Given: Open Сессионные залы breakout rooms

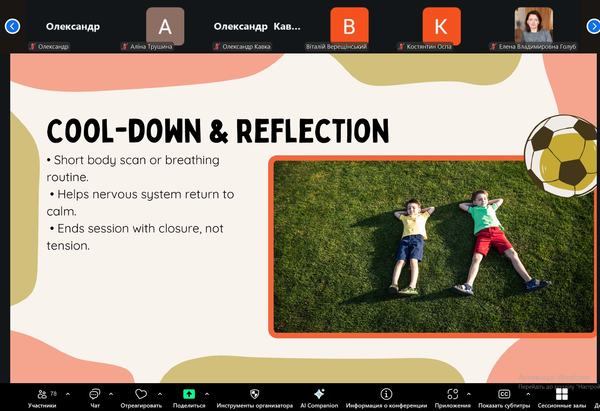Looking at the screenshot, I should point(561,395).
